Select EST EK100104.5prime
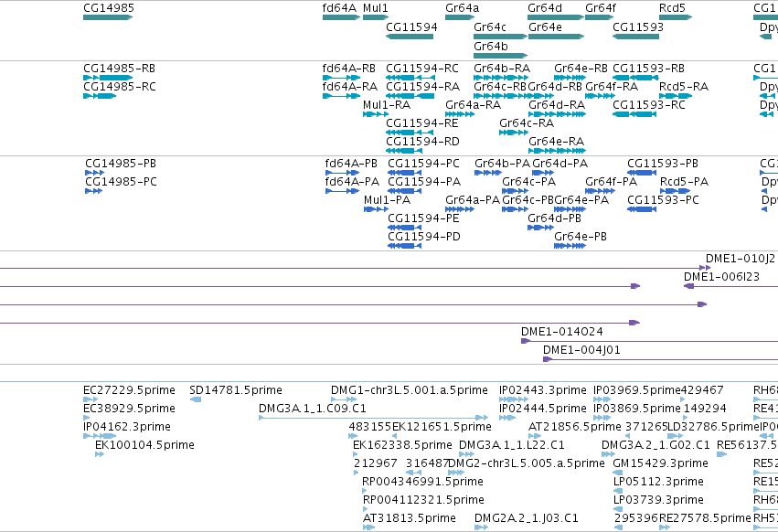The width and height of the screenshot is (778, 532). pyautogui.click(x=100, y=454)
